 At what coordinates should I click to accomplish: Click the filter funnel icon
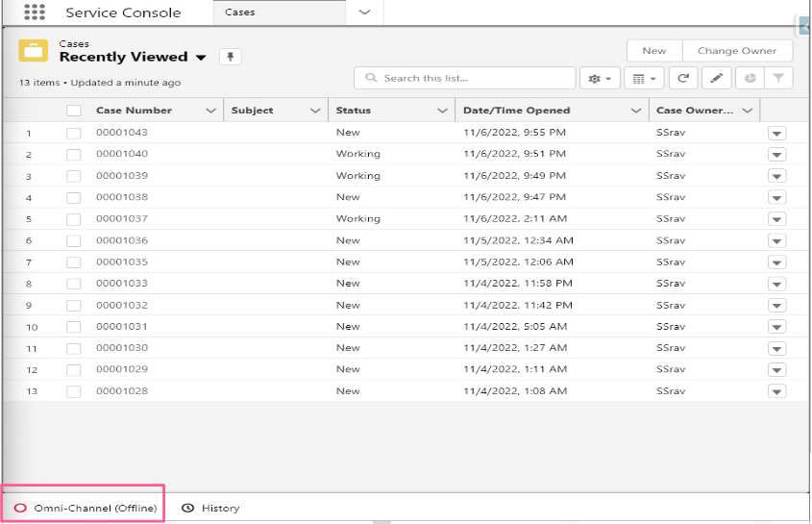[x=778, y=79]
